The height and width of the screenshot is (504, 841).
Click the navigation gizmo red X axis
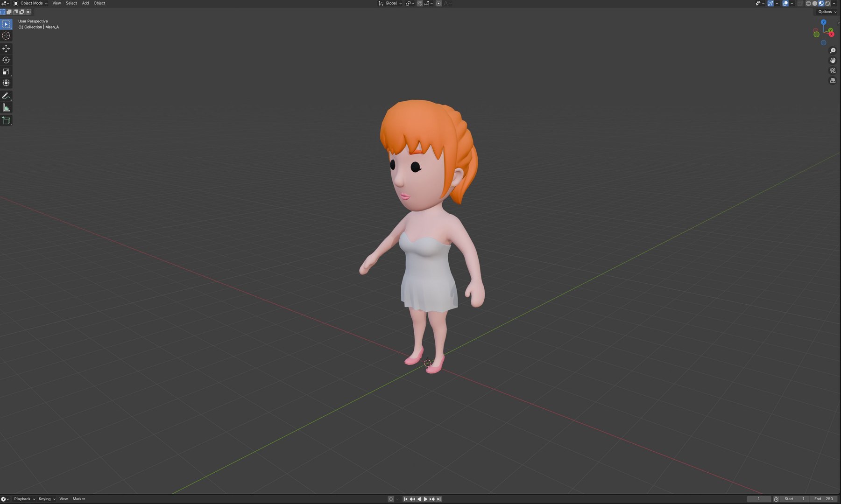(x=832, y=35)
